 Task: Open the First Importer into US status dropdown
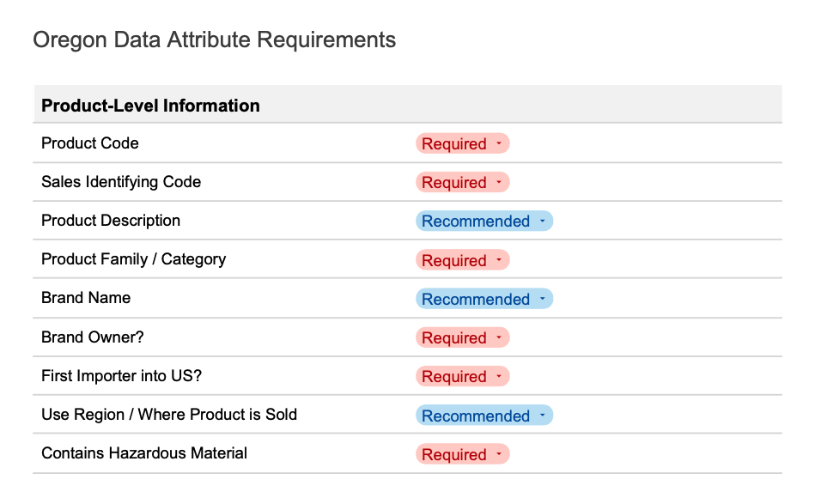[462, 376]
